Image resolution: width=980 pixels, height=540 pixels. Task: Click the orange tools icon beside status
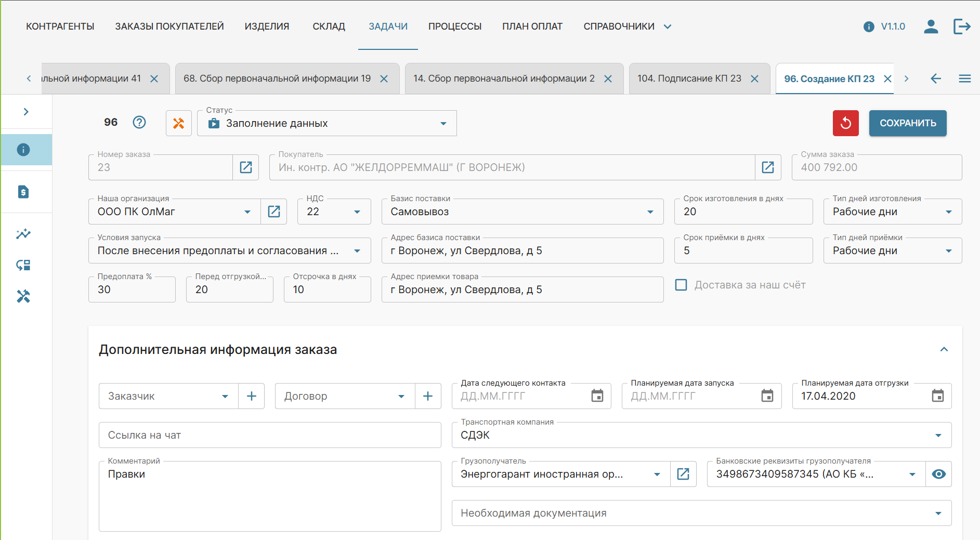[x=178, y=123]
